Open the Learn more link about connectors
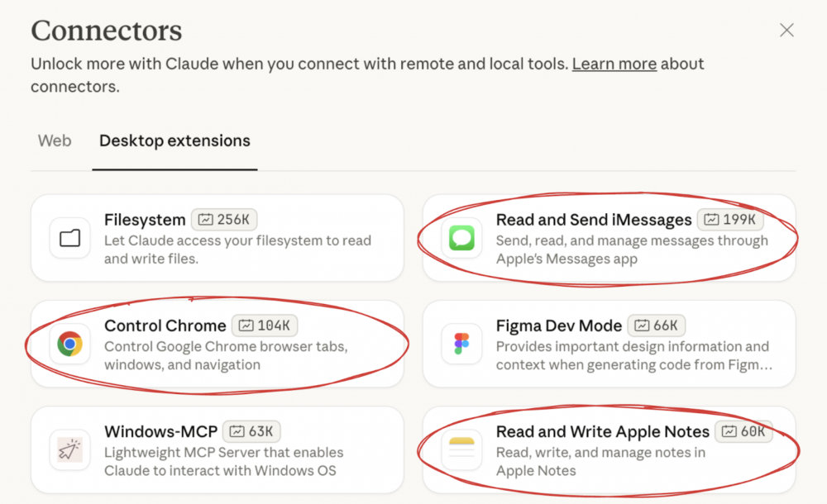Viewport: 827px width, 504px height. tap(614, 64)
